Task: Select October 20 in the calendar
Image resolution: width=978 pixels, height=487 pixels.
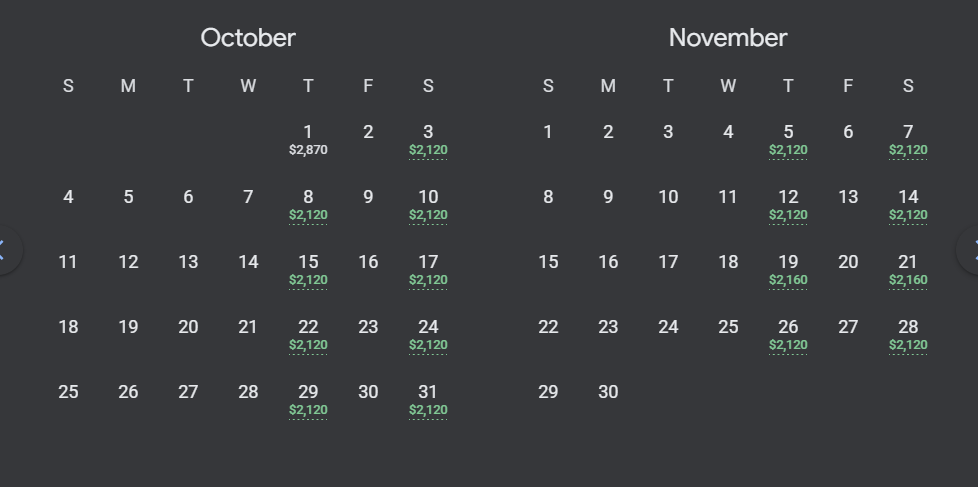Action: click(188, 327)
